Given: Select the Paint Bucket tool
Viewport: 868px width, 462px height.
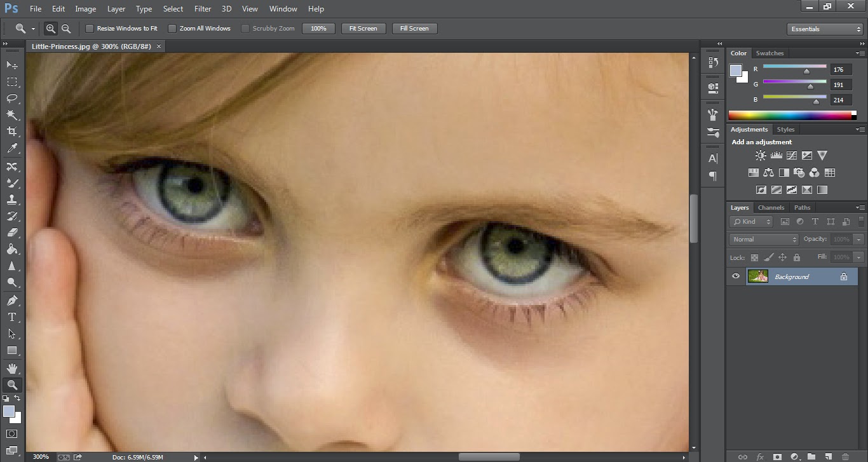Looking at the screenshot, I should click(12, 249).
